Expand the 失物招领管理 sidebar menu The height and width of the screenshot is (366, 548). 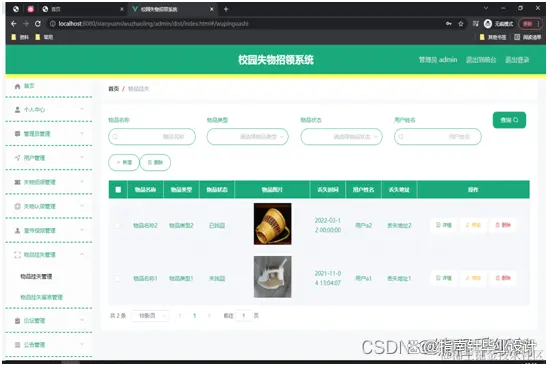pos(82,181)
